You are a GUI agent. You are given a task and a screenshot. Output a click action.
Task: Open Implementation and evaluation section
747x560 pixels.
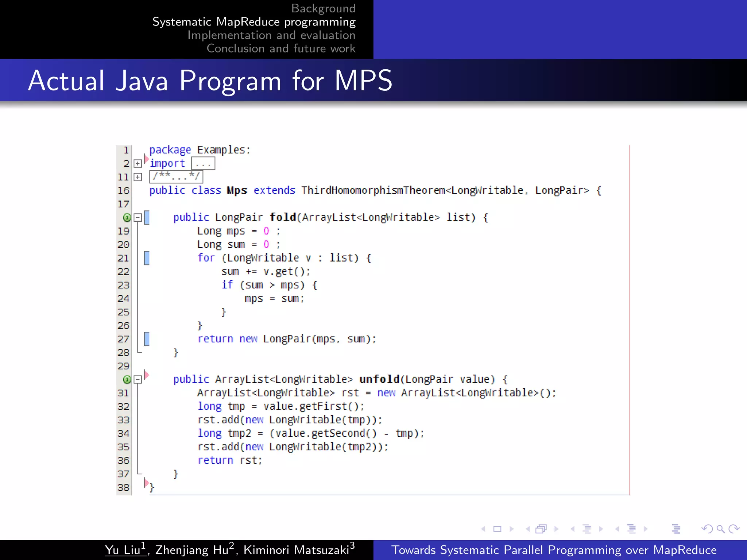[x=271, y=35]
